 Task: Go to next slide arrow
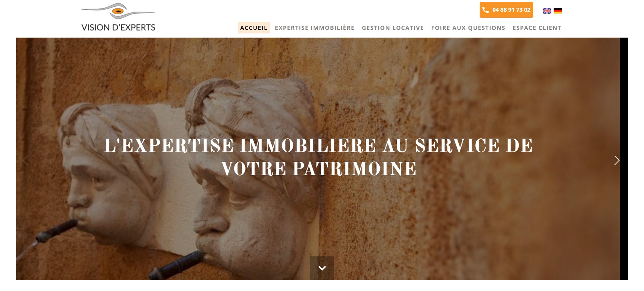click(616, 160)
